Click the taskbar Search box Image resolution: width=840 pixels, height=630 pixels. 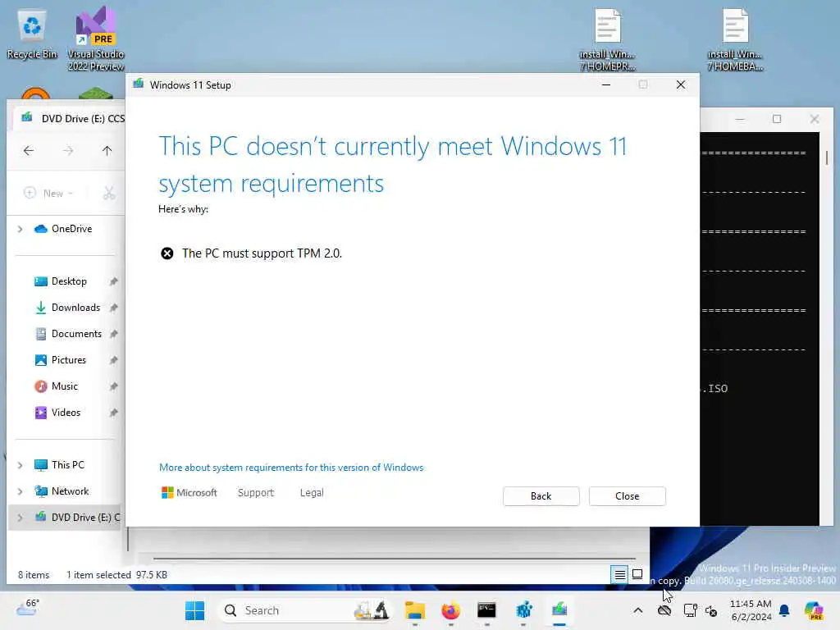[x=305, y=610]
